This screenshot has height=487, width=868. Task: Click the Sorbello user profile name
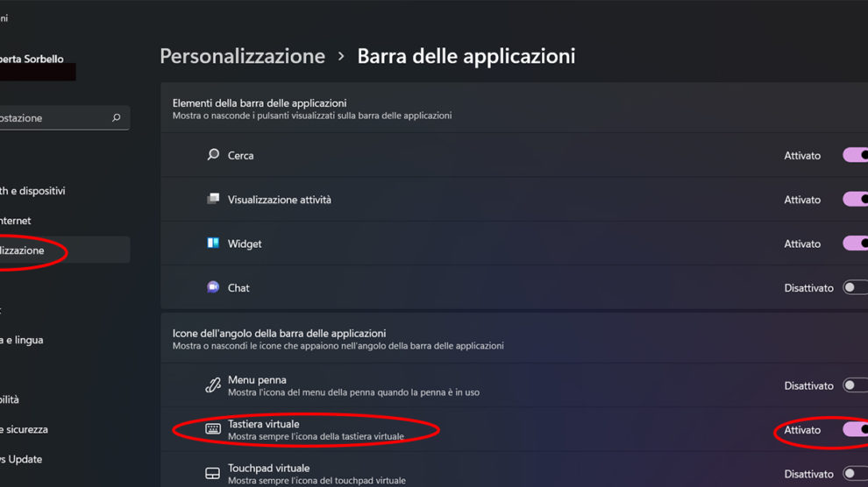pyautogui.click(x=32, y=59)
